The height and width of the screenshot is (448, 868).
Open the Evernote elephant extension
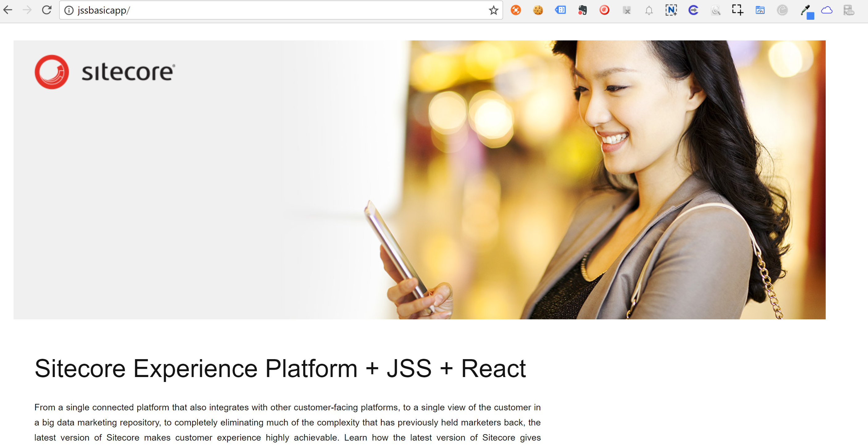pyautogui.click(x=582, y=10)
